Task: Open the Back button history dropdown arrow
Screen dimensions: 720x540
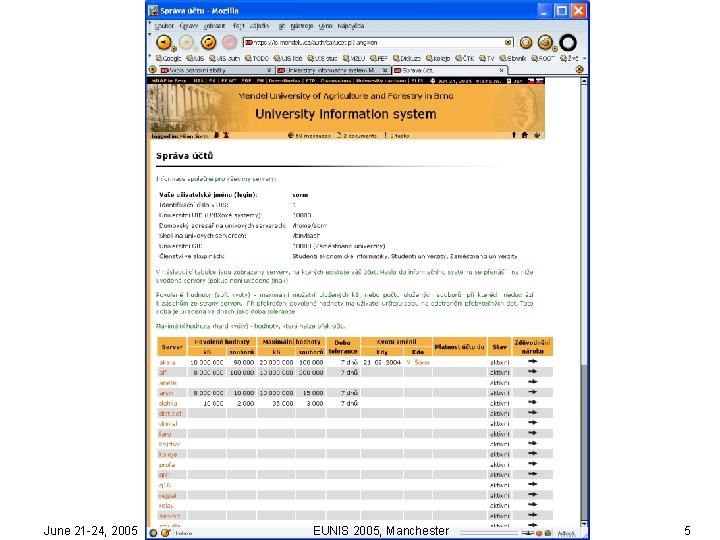Action: 174,48
